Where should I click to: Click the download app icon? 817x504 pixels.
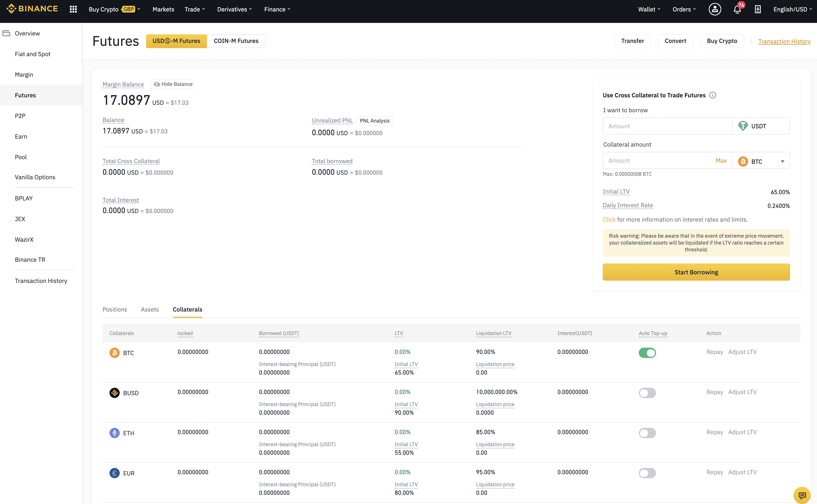tap(758, 9)
